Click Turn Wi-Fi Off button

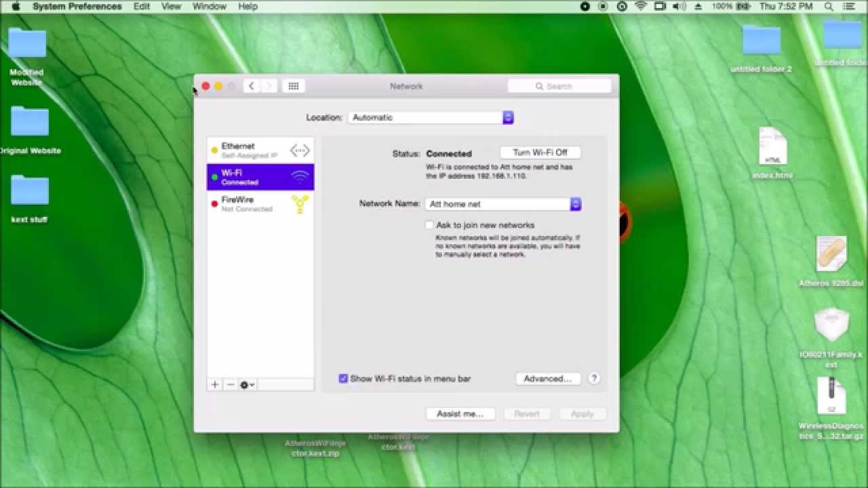(x=540, y=152)
